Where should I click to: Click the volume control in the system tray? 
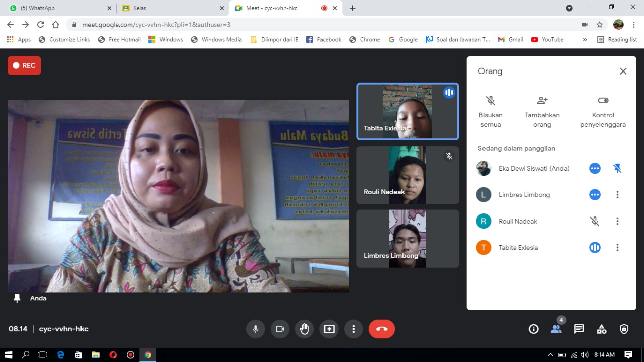click(x=584, y=354)
